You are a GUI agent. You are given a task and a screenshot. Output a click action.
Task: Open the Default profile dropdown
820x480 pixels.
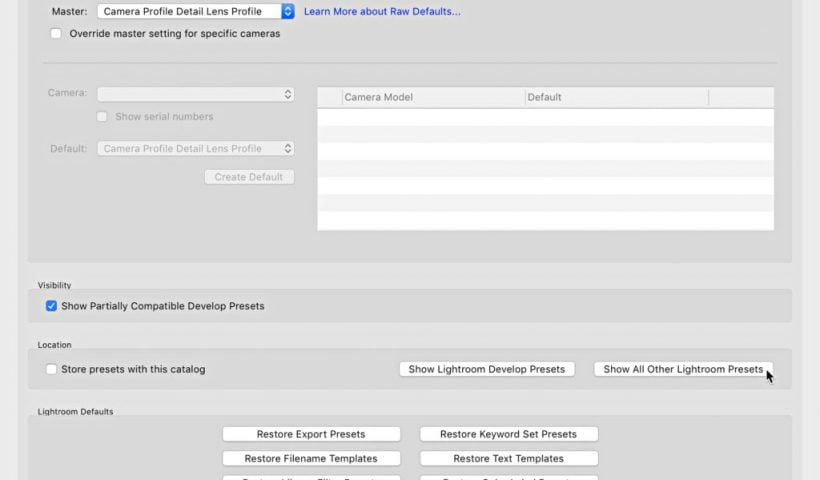point(196,149)
